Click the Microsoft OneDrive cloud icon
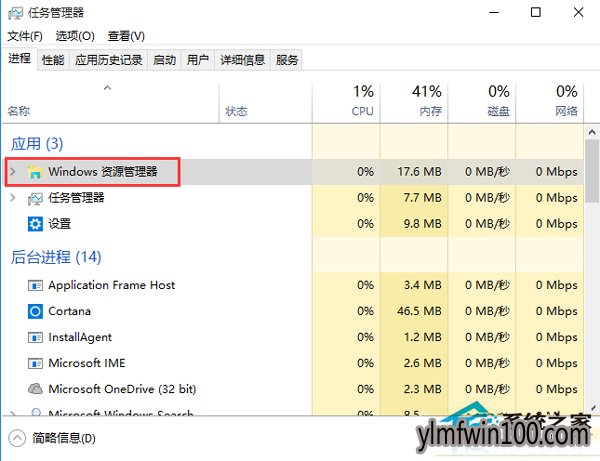The height and width of the screenshot is (461, 600). [x=35, y=389]
